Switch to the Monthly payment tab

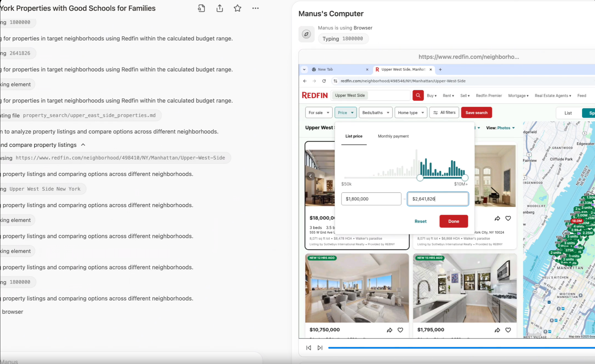[393, 136]
